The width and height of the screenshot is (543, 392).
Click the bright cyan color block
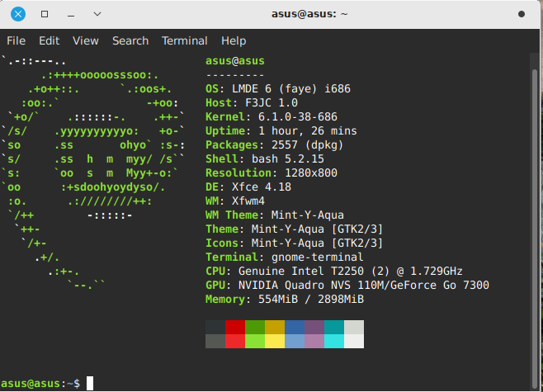334,341
